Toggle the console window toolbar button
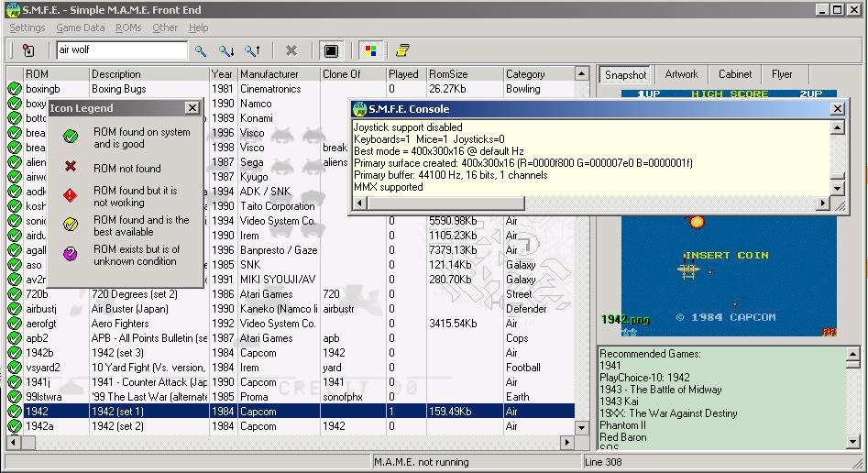This screenshot has height=473, width=868. [x=331, y=51]
